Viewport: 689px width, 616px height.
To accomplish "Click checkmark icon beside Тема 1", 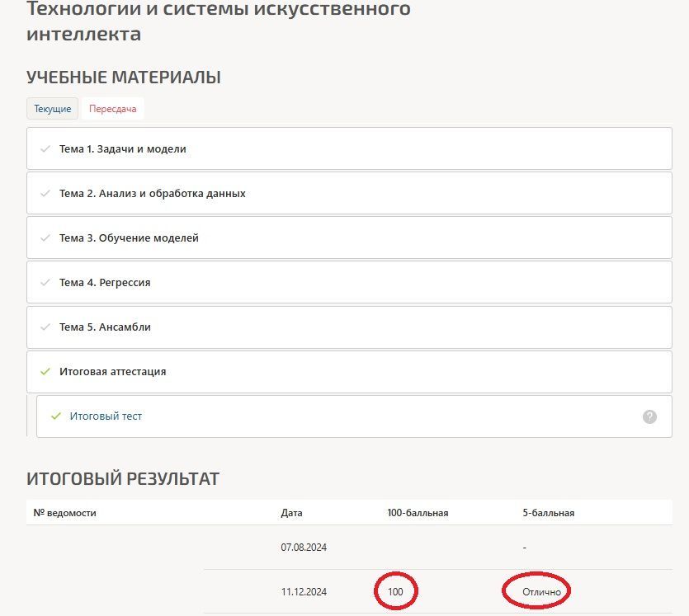I will point(45,148).
